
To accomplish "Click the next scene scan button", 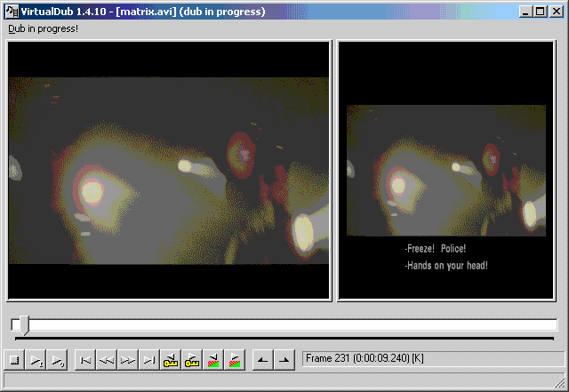I will (x=235, y=360).
